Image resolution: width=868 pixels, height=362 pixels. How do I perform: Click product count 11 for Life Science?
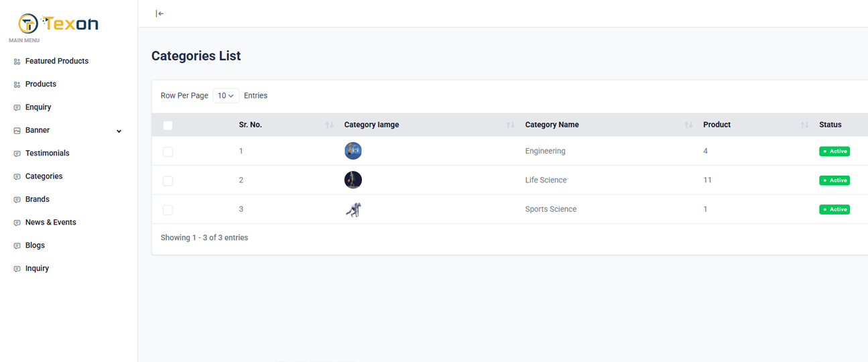click(708, 180)
